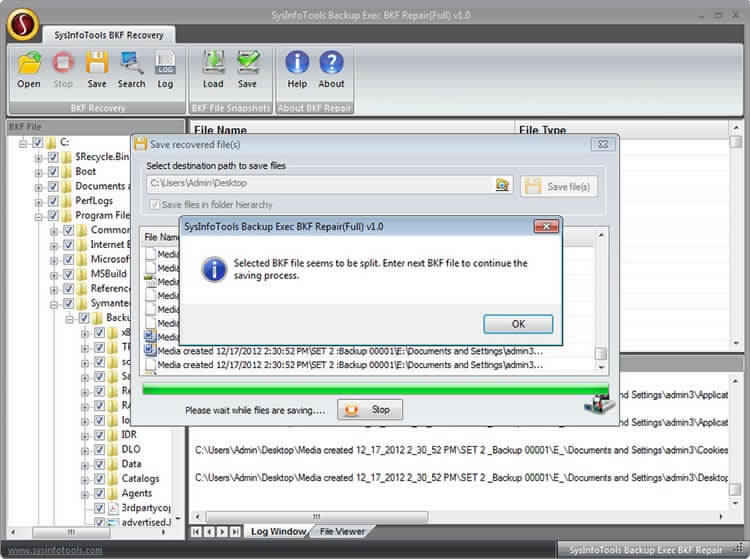Click the Stop icon in BKF Recovery toolbar
Image resolution: width=750 pixels, height=559 pixels.
(x=63, y=70)
